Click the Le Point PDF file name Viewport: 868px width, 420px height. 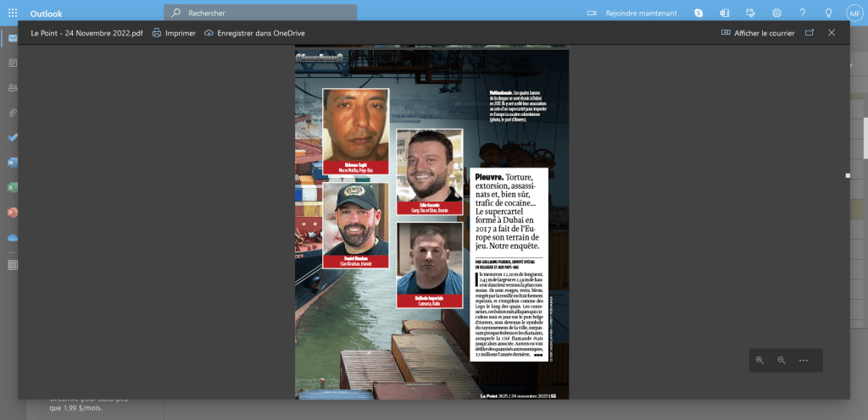(86, 33)
